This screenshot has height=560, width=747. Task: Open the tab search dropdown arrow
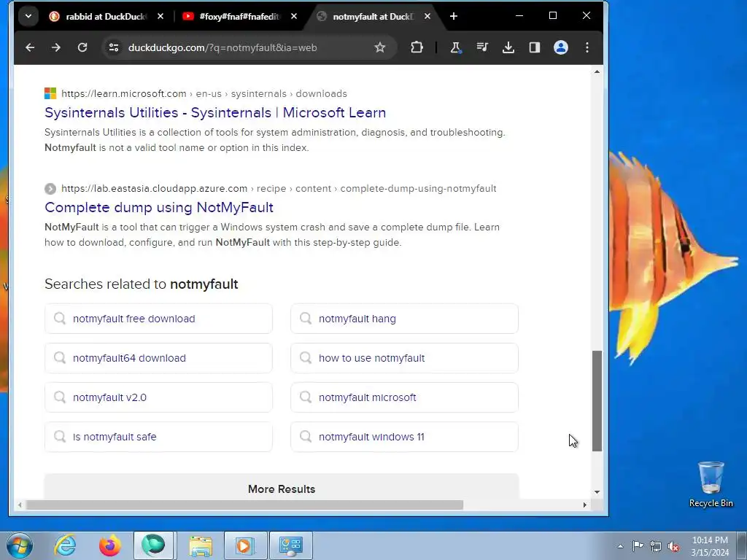[x=28, y=16]
